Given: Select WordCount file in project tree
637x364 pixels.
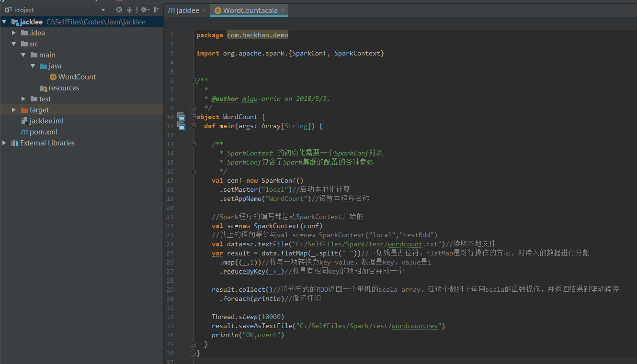Looking at the screenshot, I should tap(77, 77).
